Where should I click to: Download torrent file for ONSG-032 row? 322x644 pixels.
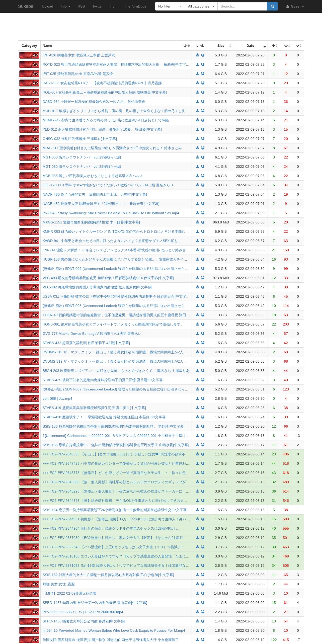pos(198,139)
